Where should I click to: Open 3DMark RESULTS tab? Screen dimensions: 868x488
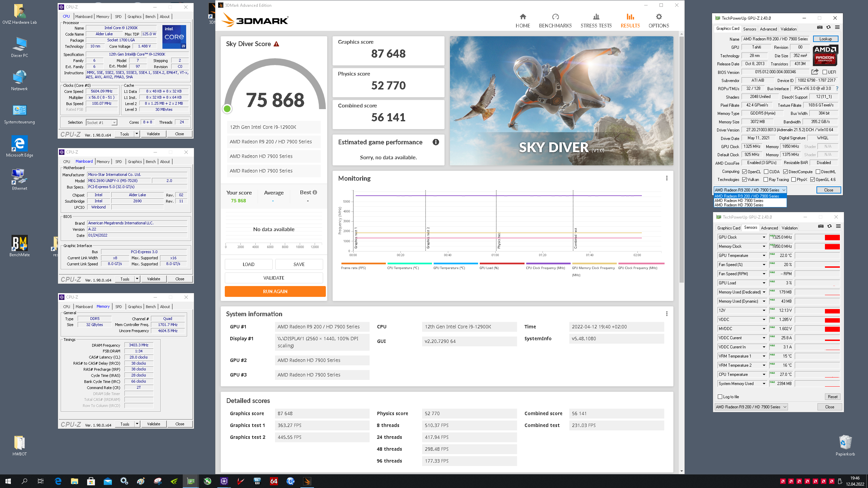[630, 21]
